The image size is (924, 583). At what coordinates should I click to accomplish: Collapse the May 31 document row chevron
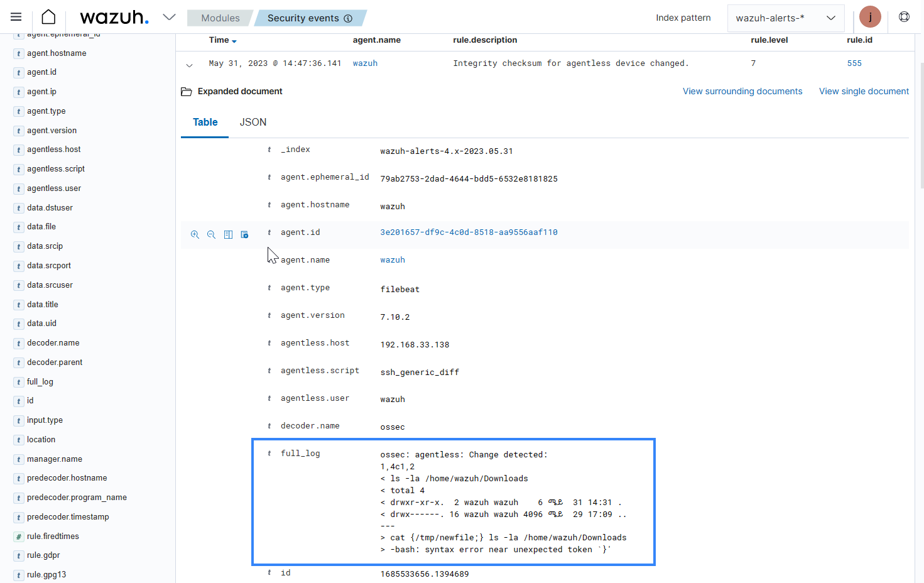pos(190,63)
